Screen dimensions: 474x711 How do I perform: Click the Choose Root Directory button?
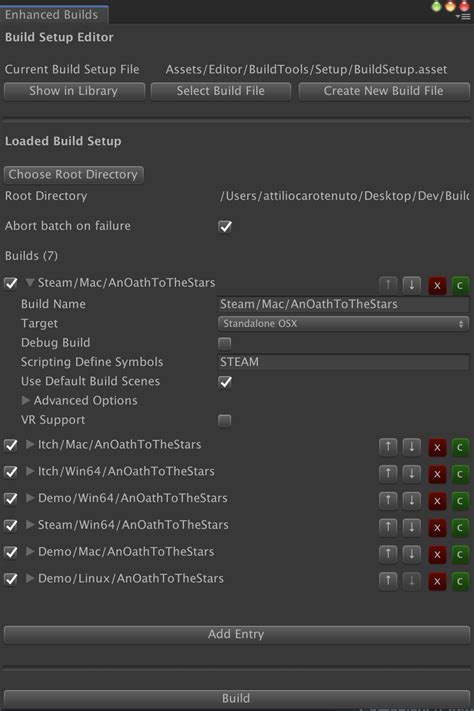coord(73,175)
